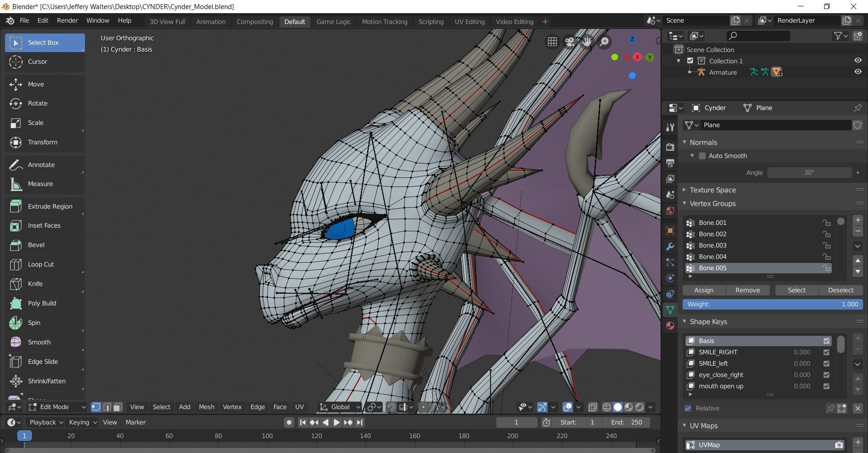Pick the Bevel tool
Image resolution: width=868 pixels, height=453 pixels.
[45, 245]
